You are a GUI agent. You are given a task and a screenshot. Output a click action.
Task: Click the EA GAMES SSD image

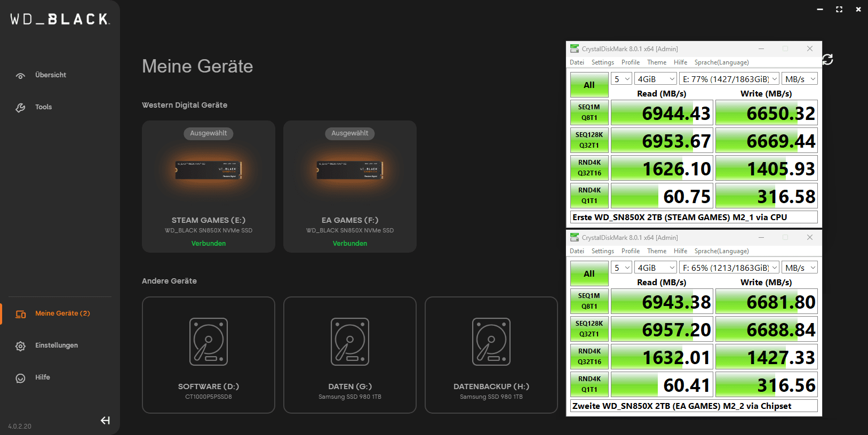point(350,170)
